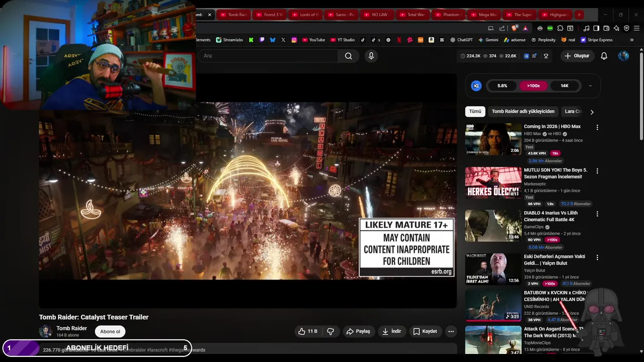Viewport: 644px width, 362px height.
Task: Open the YT Studio bookmark
Action: click(x=342, y=40)
